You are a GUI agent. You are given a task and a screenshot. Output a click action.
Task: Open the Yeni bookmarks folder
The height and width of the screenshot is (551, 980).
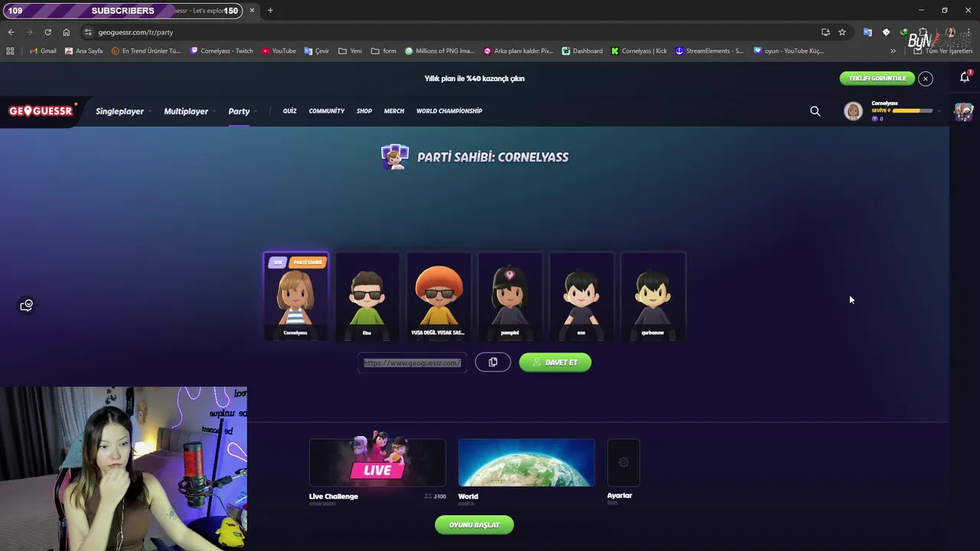click(350, 51)
